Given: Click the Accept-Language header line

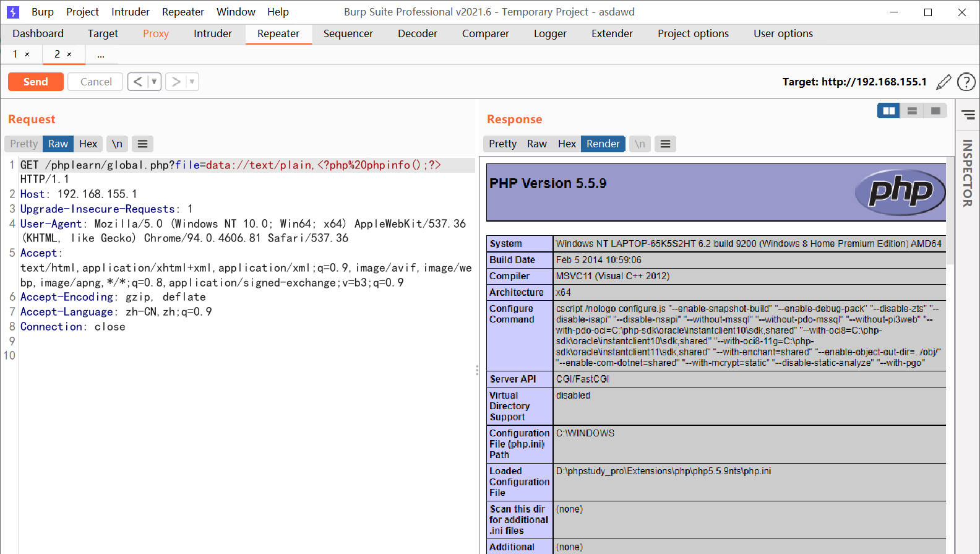Looking at the screenshot, I should coord(116,312).
